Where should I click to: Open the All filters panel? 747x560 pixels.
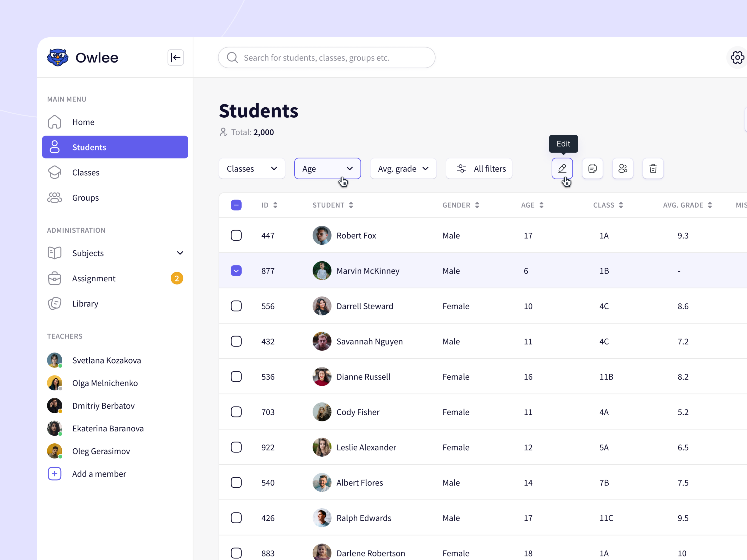point(479,168)
